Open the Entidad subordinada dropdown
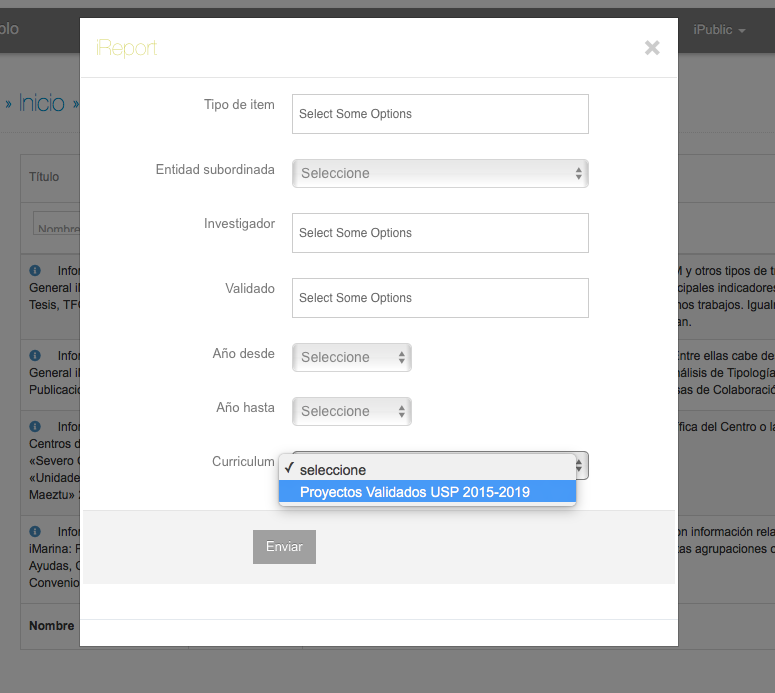The height and width of the screenshot is (693, 775). (440, 173)
